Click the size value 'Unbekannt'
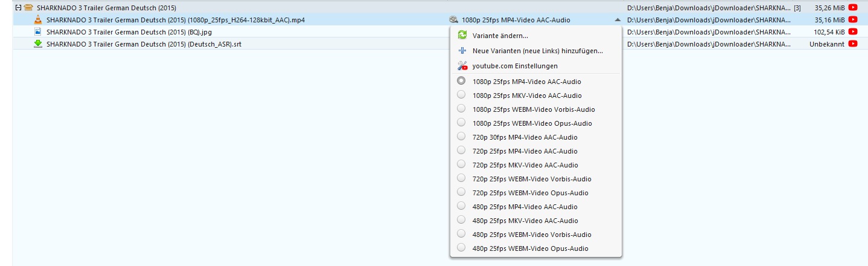868x266 pixels. point(827,44)
